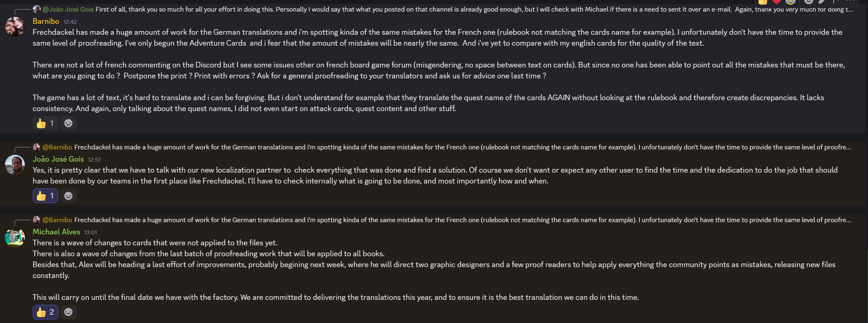Quick-react with the laughing-crying emoji in hover toolbar
Image resolution: width=868 pixels, height=323 pixels.
click(x=790, y=2)
